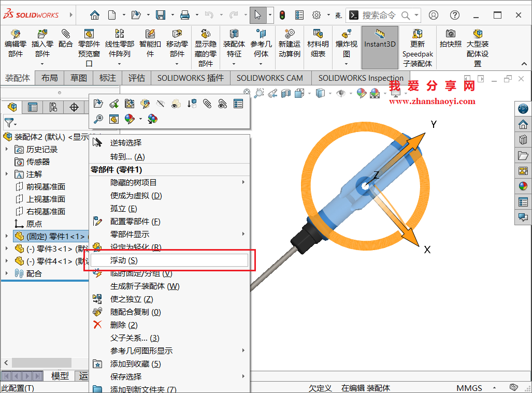Click the Rebuild traffic light icon
This screenshot has width=532, height=393.
[282, 15]
